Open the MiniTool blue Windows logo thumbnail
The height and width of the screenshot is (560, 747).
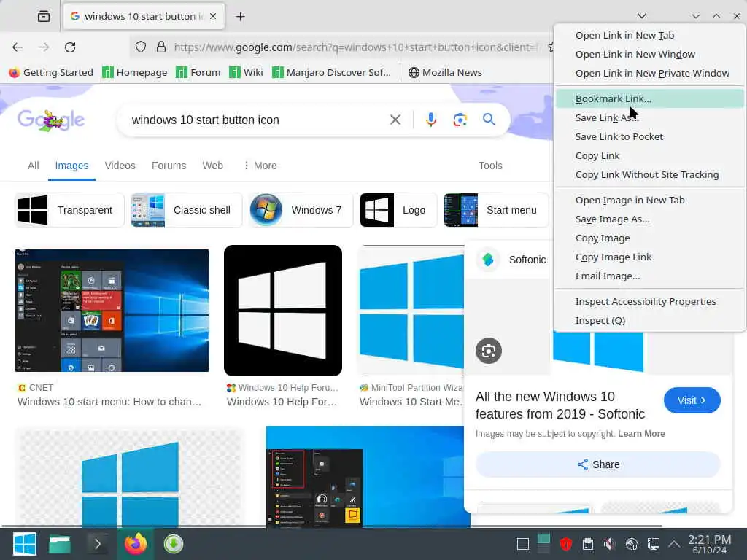[411, 311]
